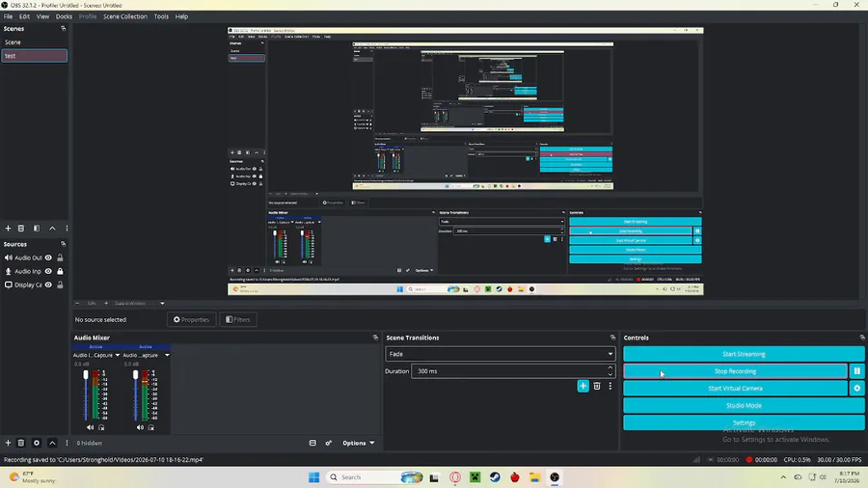Click Start Virtual Camera button

(735, 389)
